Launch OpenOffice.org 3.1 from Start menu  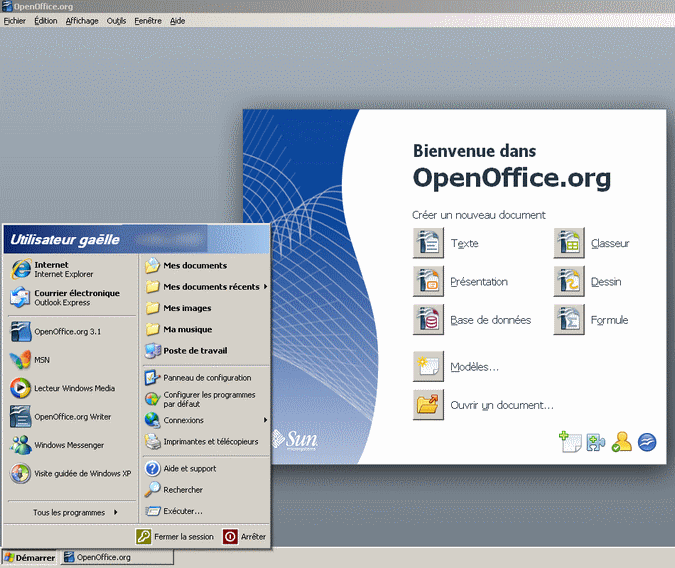coord(72,332)
